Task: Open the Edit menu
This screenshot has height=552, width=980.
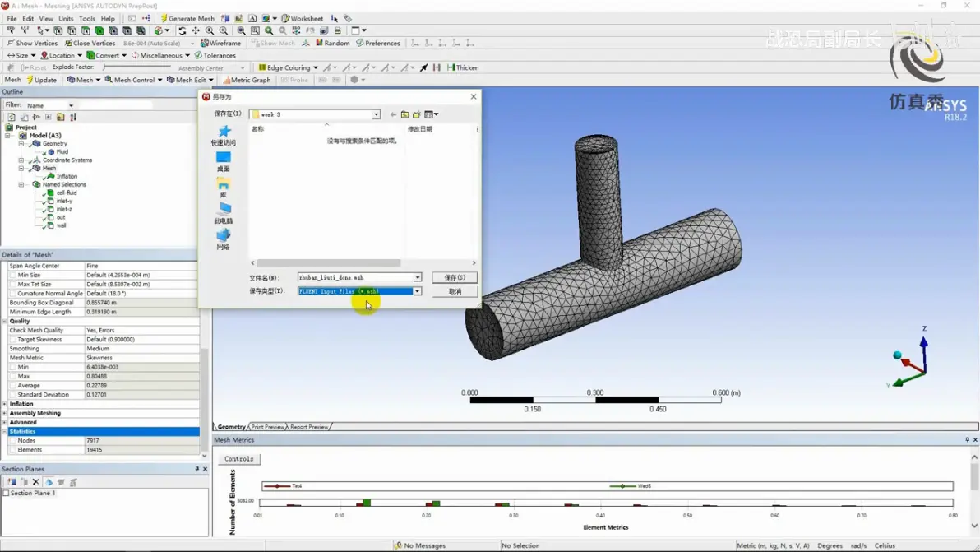Action: point(28,19)
